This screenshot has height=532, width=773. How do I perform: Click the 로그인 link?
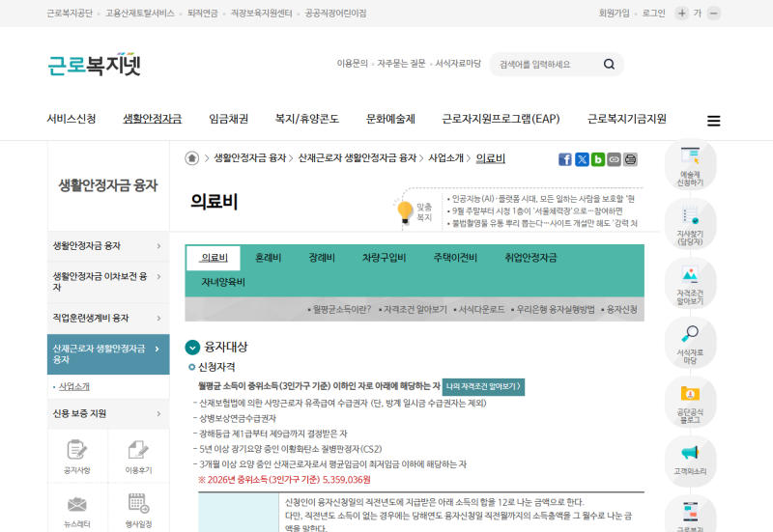(654, 14)
